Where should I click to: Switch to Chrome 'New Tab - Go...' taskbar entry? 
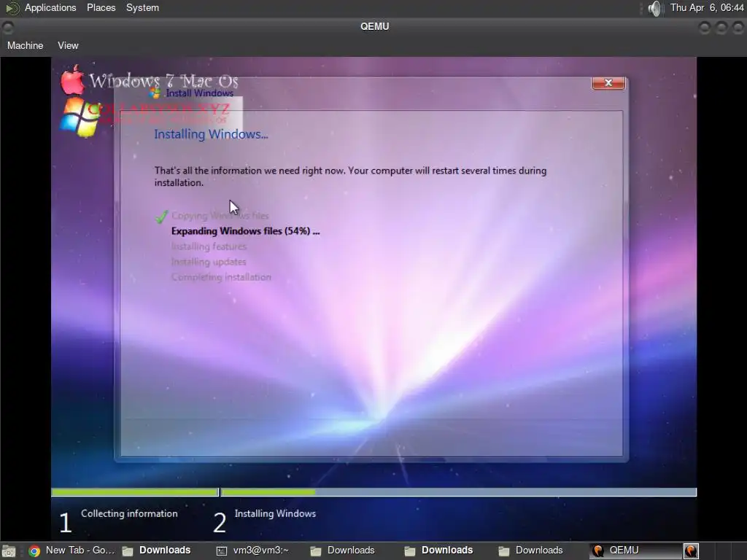click(x=71, y=551)
